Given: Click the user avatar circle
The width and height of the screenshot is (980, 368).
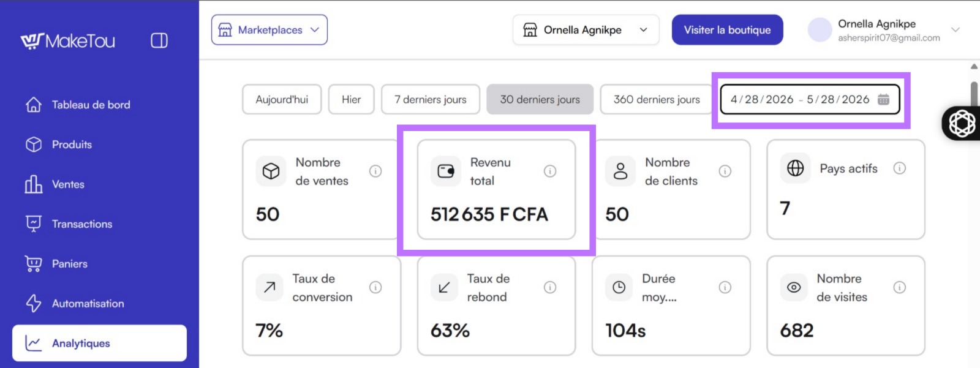Looking at the screenshot, I should tap(820, 30).
